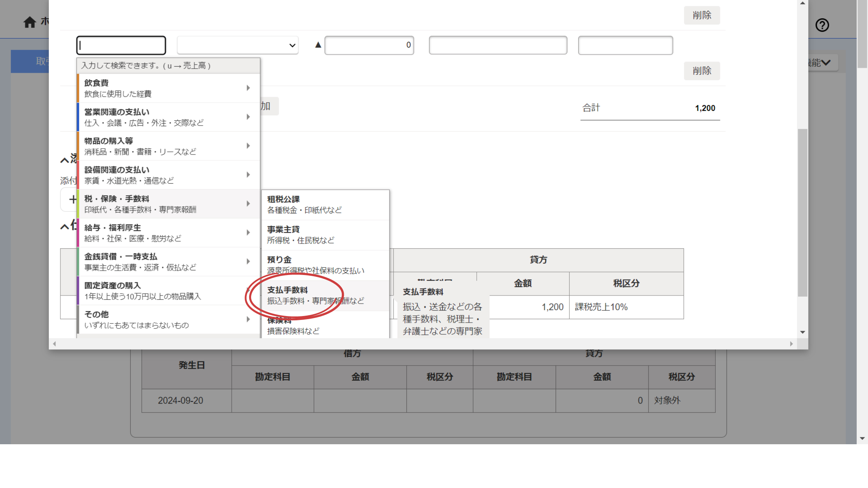Open the empty tax category dropdown

(238, 45)
